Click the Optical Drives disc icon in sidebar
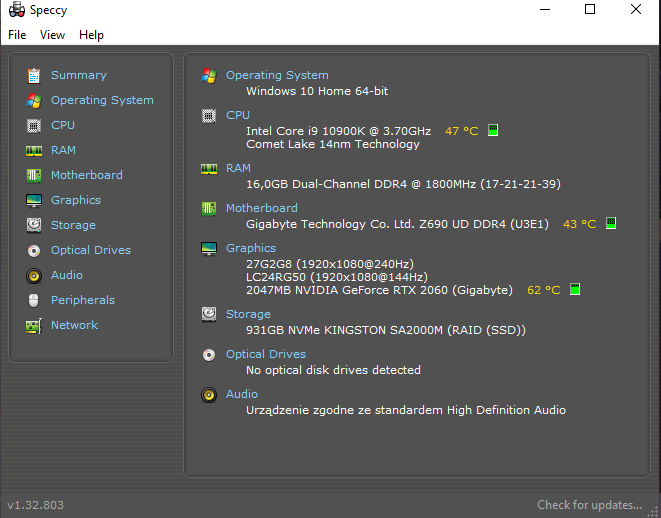The height and width of the screenshot is (518, 661). tap(34, 251)
